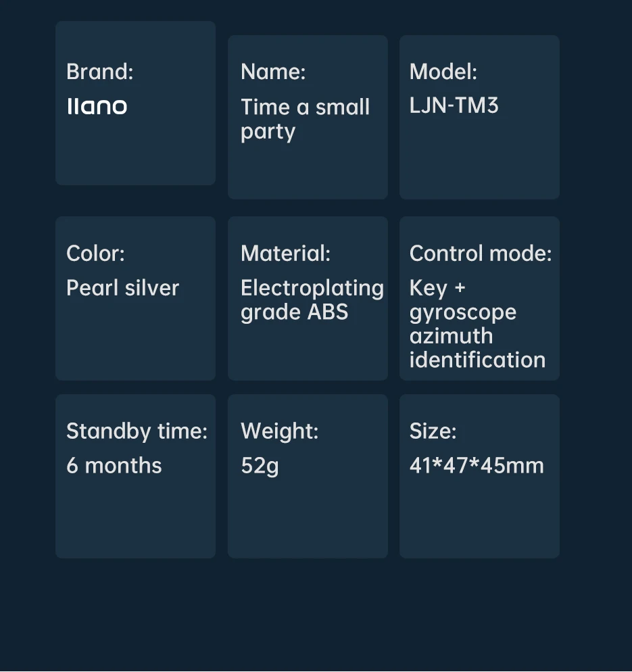Click the Material label
Image resolution: width=632 pixels, height=672 pixels.
point(285,254)
